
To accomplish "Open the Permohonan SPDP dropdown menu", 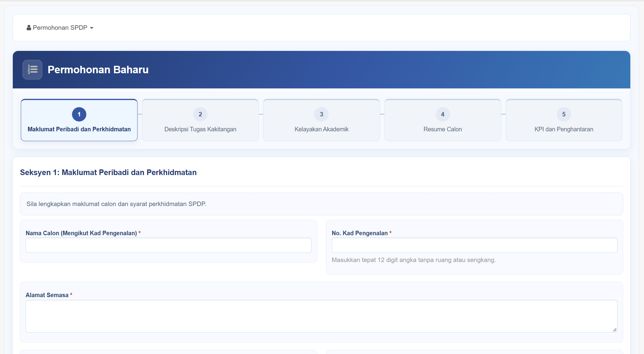I will tap(60, 28).
